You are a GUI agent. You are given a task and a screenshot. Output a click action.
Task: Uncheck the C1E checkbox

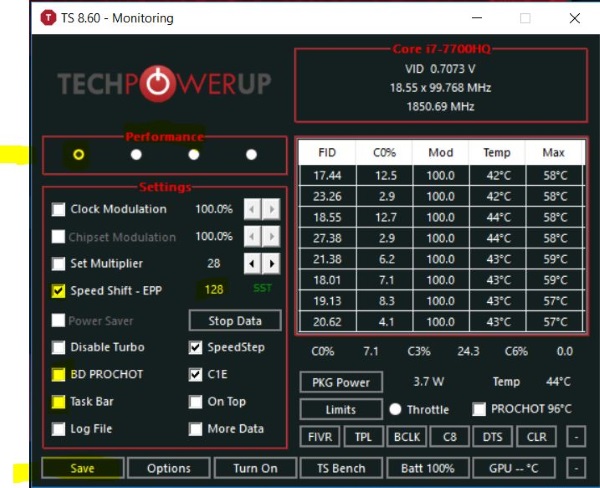click(196, 374)
